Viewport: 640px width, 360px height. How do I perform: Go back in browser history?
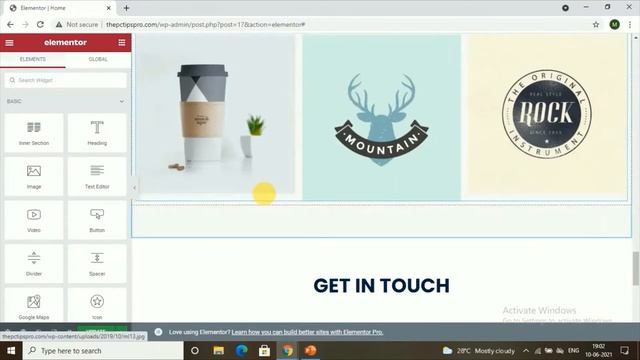coord(10,24)
